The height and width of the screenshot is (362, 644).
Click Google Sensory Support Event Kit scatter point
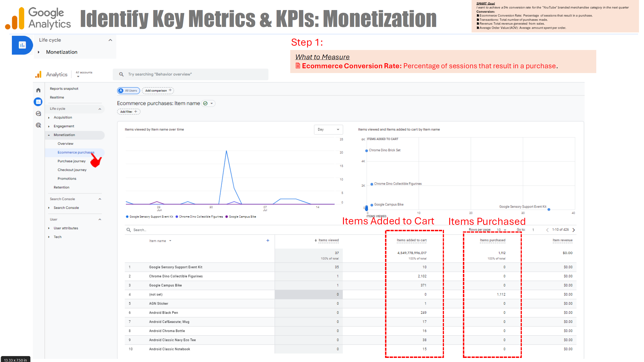tap(549, 209)
